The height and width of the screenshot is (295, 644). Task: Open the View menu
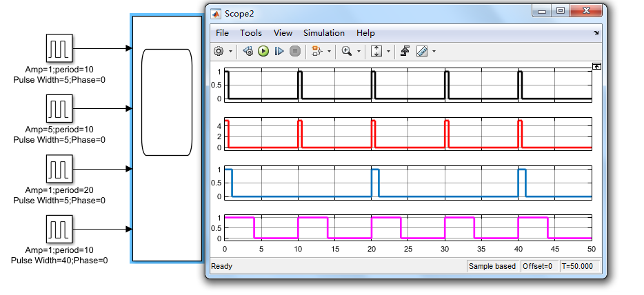pos(283,33)
